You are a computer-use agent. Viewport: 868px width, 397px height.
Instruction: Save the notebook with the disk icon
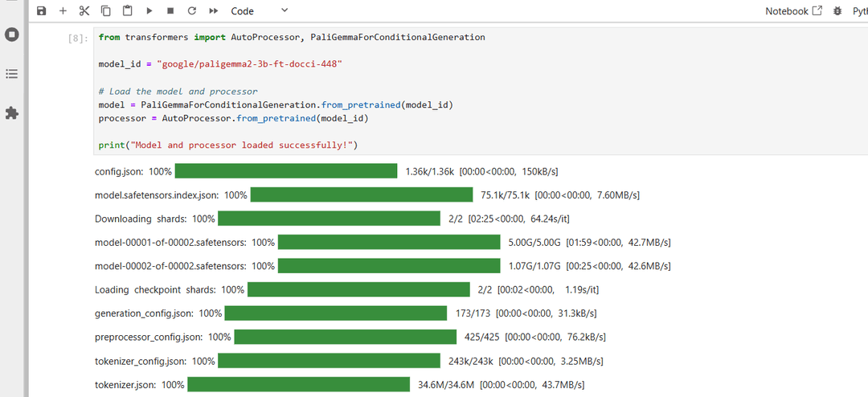pyautogui.click(x=42, y=10)
